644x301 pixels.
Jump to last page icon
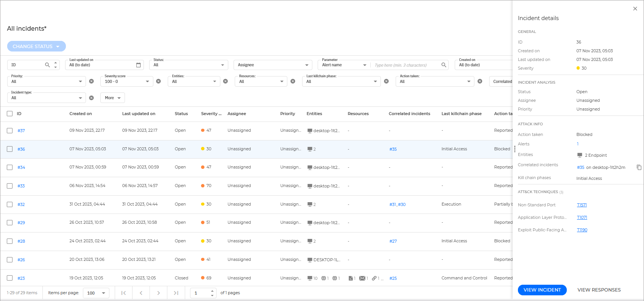point(176,293)
